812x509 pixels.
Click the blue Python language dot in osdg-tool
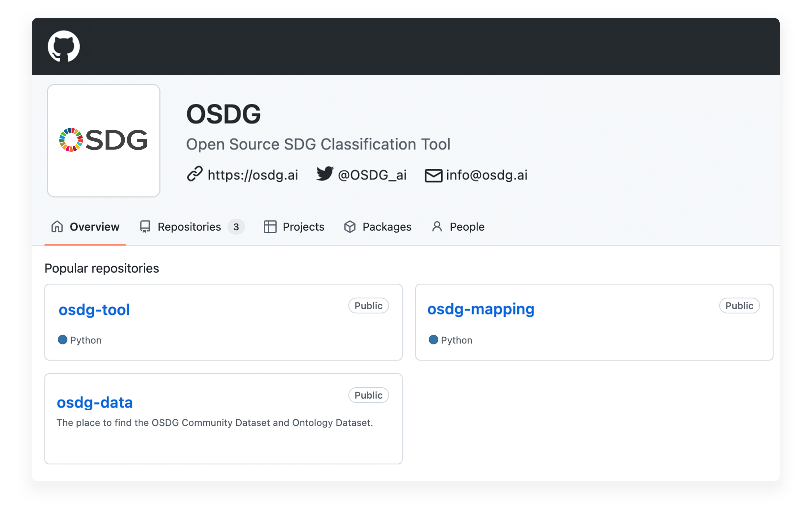tap(63, 340)
